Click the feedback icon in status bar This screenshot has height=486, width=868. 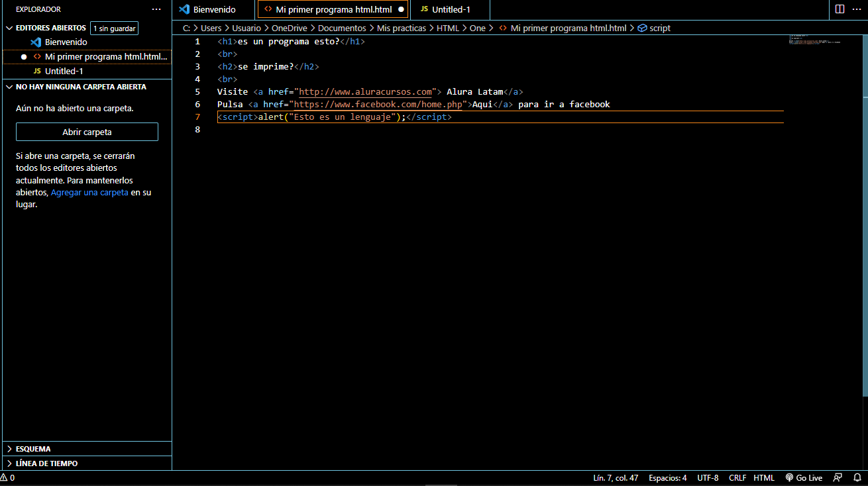(838, 478)
